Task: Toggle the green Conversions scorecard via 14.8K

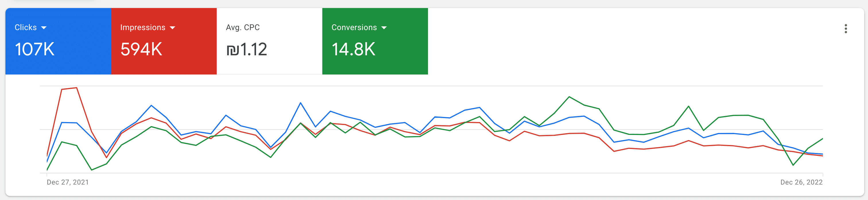Action: coord(353,49)
